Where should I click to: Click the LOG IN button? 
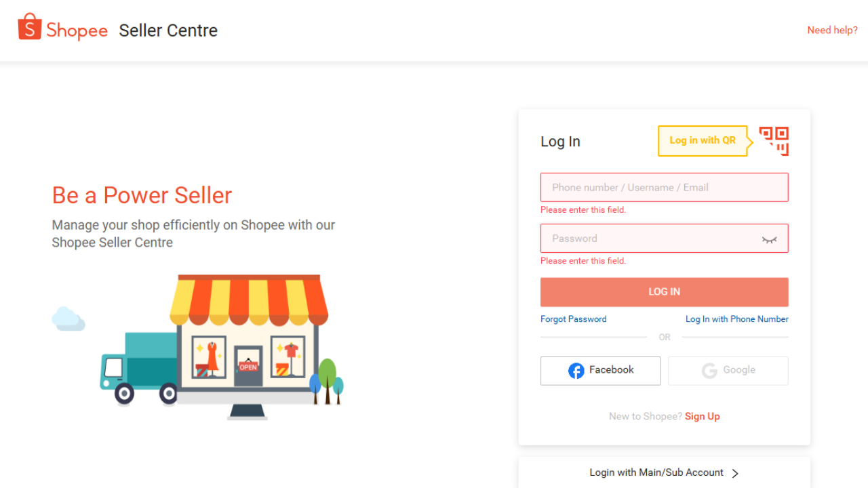[x=665, y=292]
